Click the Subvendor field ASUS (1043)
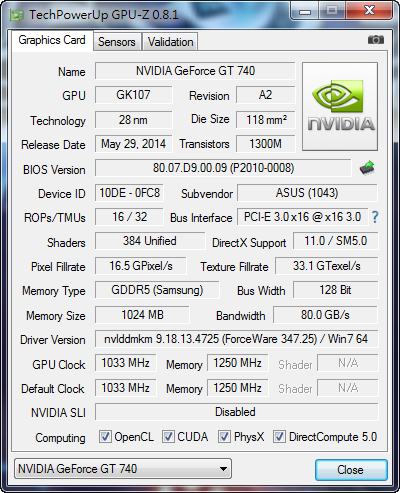The image size is (400, 493). click(307, 193)
